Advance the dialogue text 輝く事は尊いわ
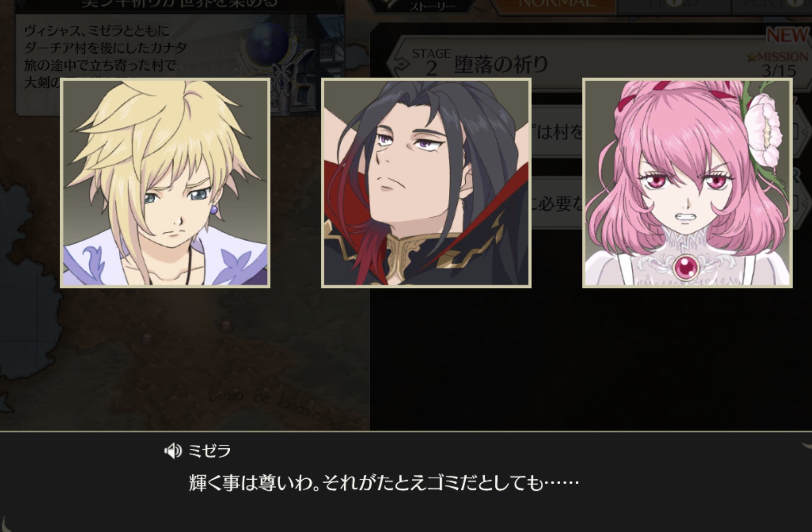This screenshot has width=812, height=532. (384, 483)
